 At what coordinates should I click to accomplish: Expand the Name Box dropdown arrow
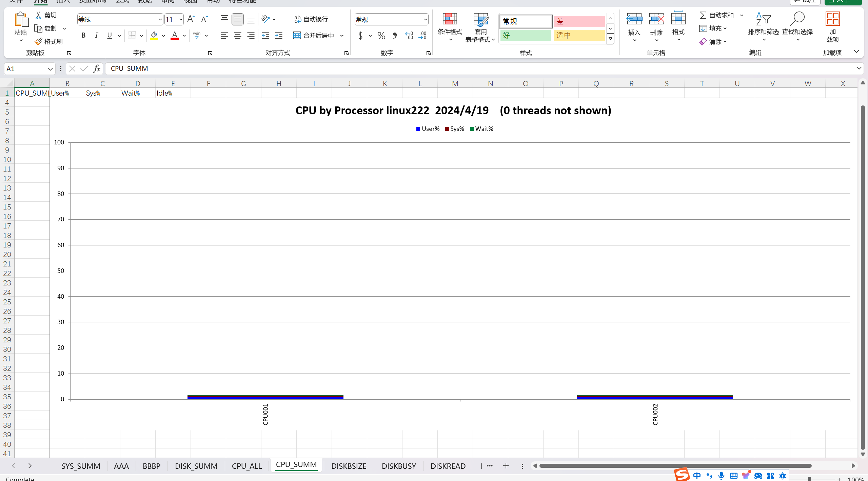tap(50, 69)
